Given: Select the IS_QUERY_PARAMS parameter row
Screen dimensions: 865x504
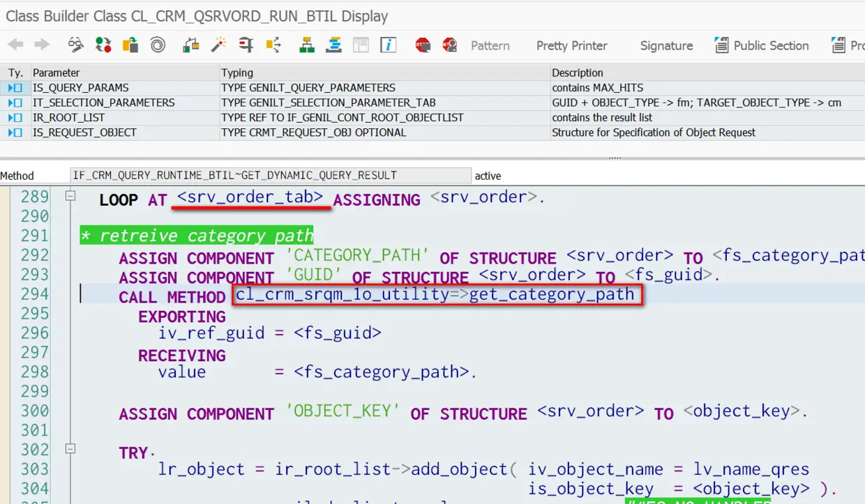Looking at the screenshot, I should (433, 88).
